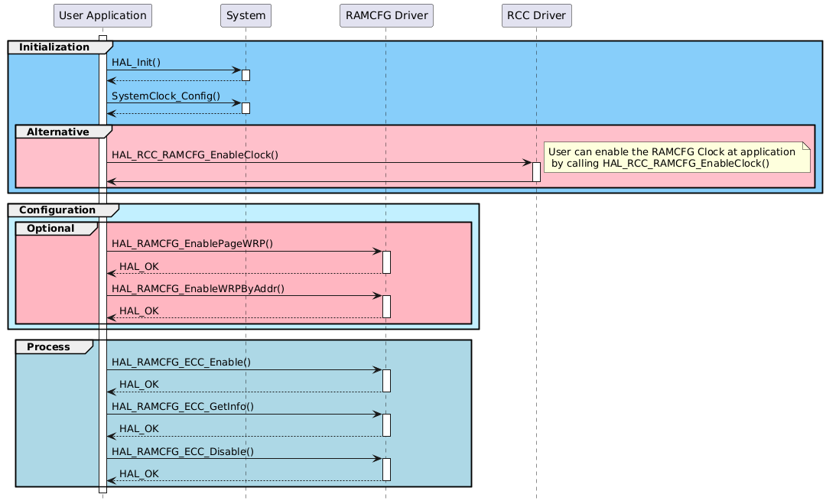Select the System participant box
This screenshot has width=826, height=504.
click(x=246, y=15)
